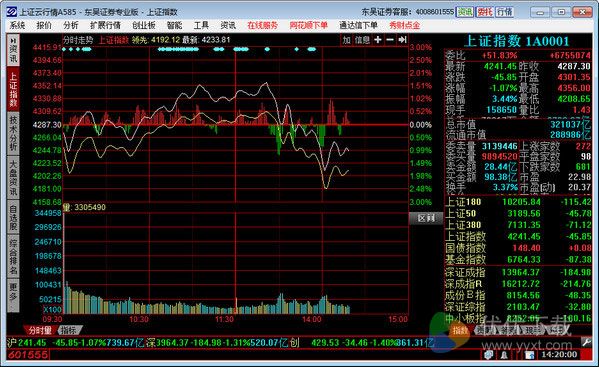Viewport: 599px width, 367px height.
Task: Select the 分时量 tab below the chart
Action: pyautogui.click(x=40, y=330)
